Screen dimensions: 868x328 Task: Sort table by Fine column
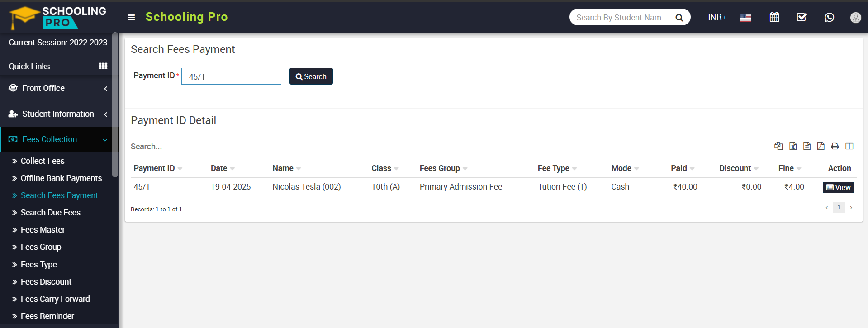(x=790, y=168)
